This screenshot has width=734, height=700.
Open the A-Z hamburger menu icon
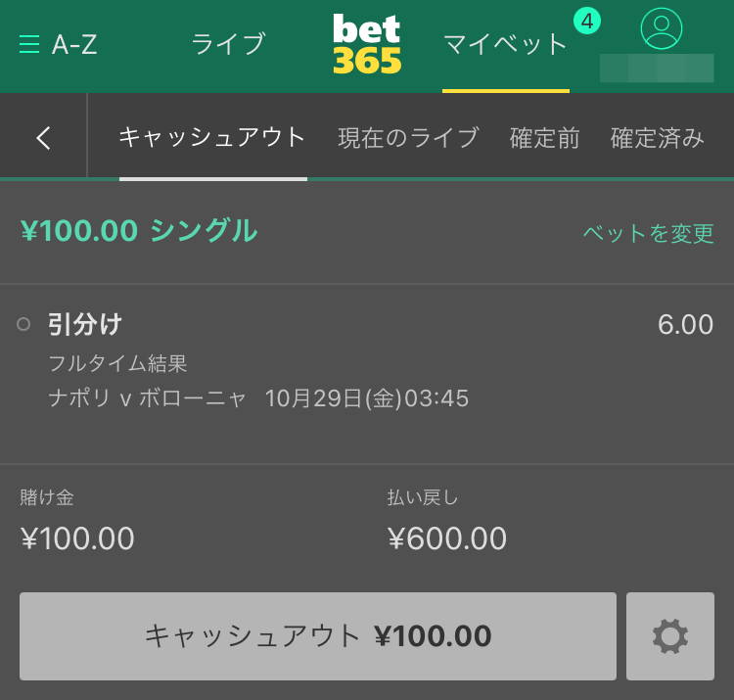coord(29,44)
